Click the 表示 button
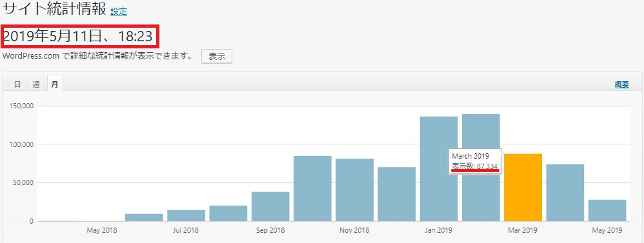Screen dimensions: 644x243 click(216, 57)
